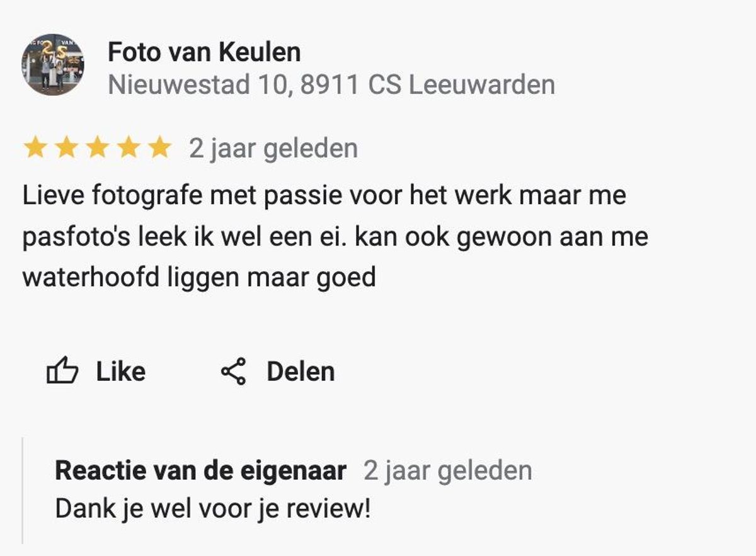This screenshot has width=756, height=556.
Task: Click the thumbs-up Like icon
Action: 62,372
